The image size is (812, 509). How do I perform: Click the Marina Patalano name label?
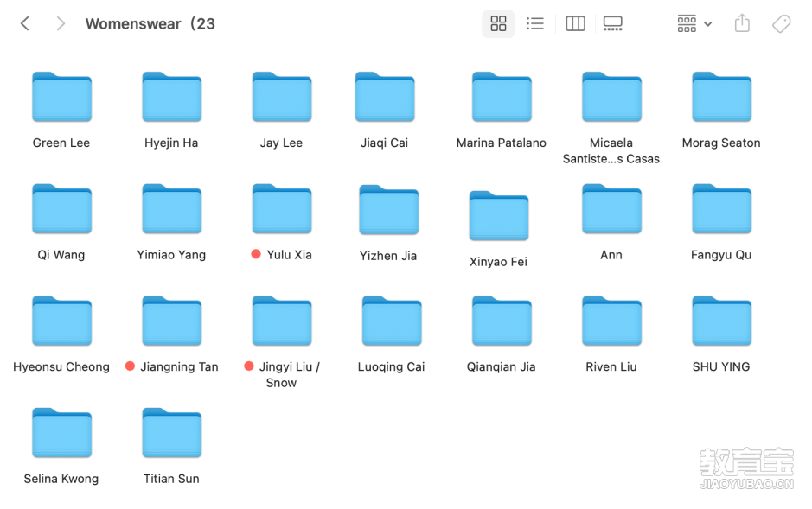pos(502,143)
